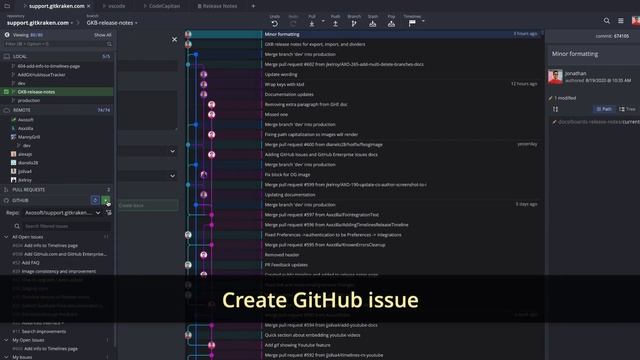Image resolution: width=640 pixels, height=360 pixels.
Task: Close the support.gitkraken.com tab
Action: (89, 6)
